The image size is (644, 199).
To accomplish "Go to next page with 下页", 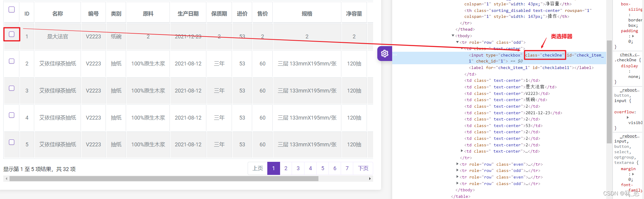I will pyautogui.click(x=363, y=168).
